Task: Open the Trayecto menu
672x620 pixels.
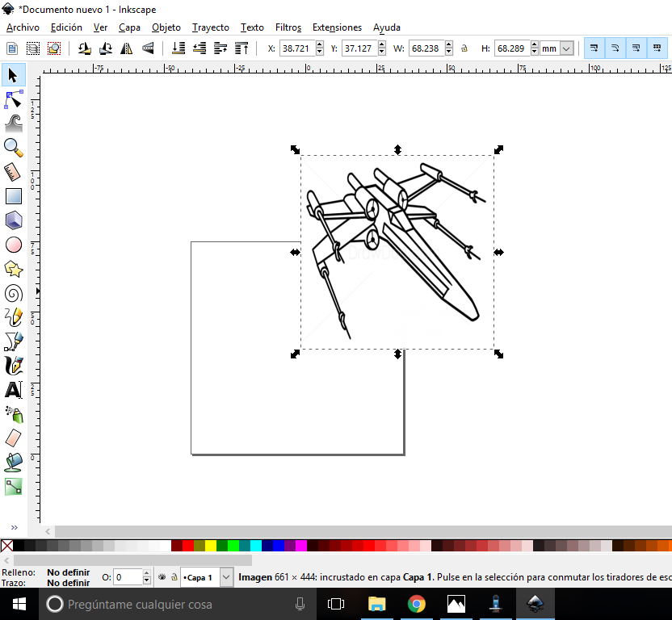Action: 211,27
